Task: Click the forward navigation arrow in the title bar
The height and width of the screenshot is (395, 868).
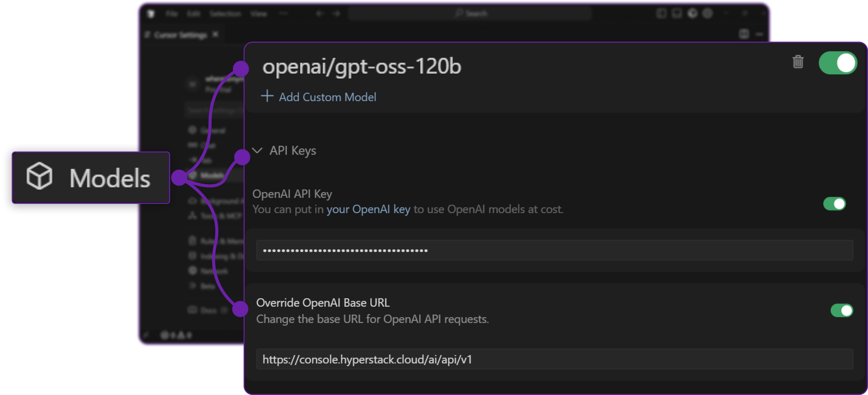Action: pos(336,13)
